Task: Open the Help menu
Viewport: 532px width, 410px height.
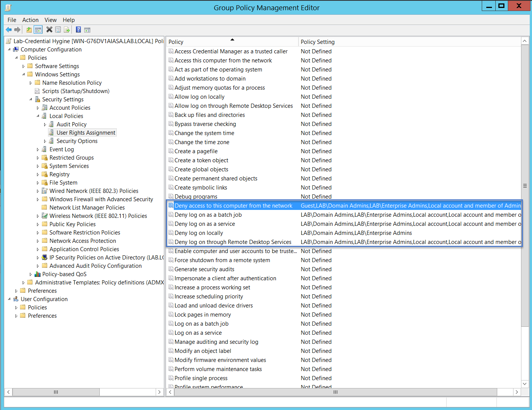Action: [69, 20]
